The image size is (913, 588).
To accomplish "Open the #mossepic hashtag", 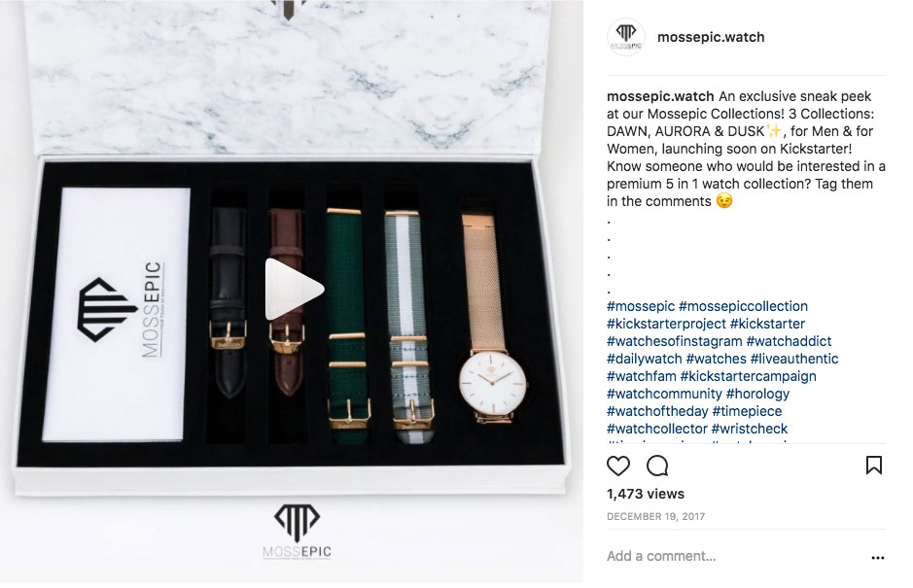I will coord(641,306).
